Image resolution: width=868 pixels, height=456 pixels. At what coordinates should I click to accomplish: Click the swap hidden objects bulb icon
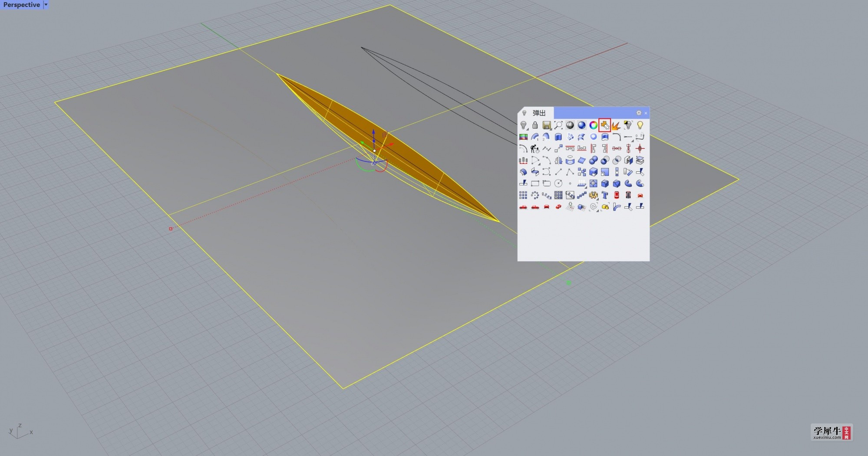coord(628,125)
